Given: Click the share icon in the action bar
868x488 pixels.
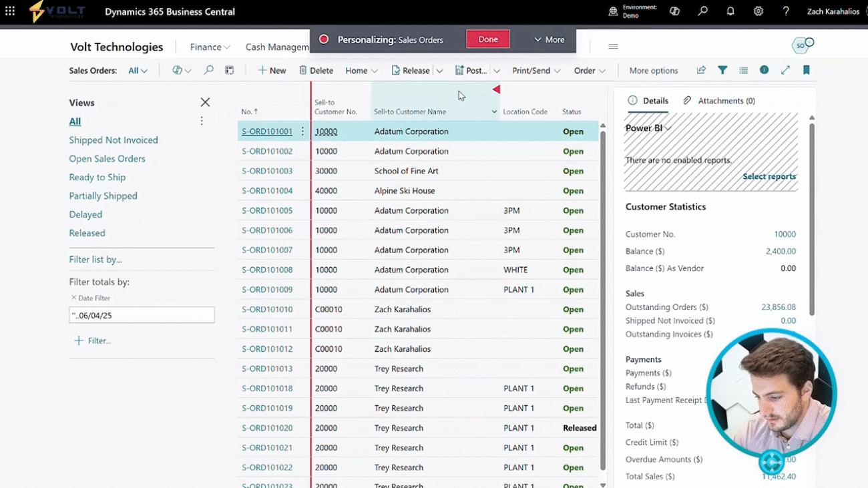Looking at the screenshot, I should coord(701,70).
